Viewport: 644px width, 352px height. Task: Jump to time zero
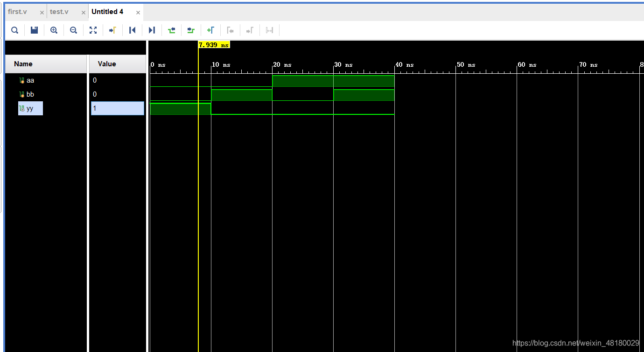132,30
